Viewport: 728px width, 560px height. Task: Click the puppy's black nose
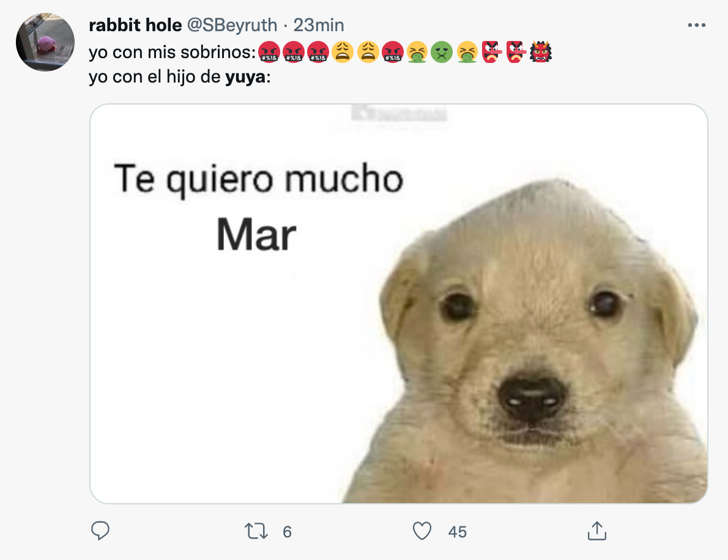point(530,397)
